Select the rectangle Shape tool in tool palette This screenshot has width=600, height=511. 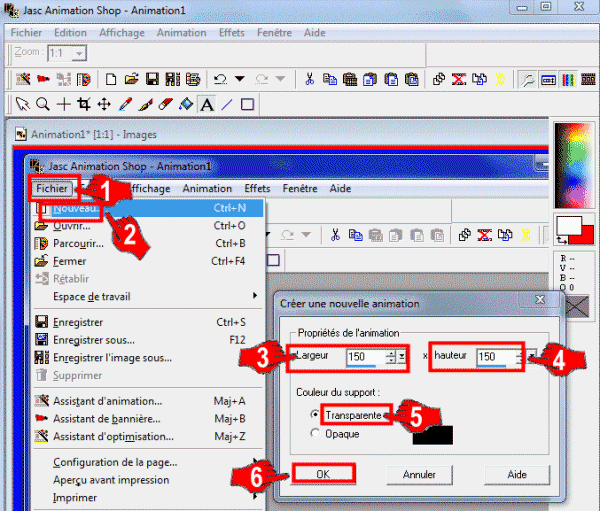pos(248,104)
